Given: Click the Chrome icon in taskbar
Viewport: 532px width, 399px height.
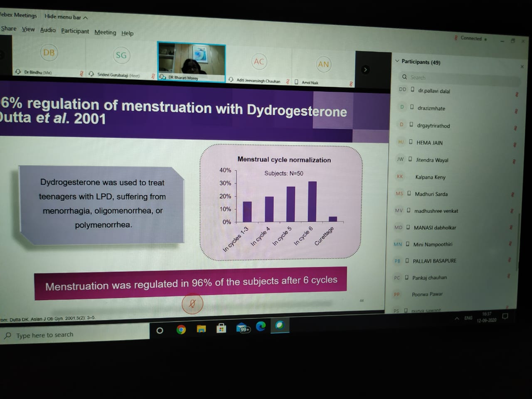Looking at the screenshot, I should (x=181, y=330).
